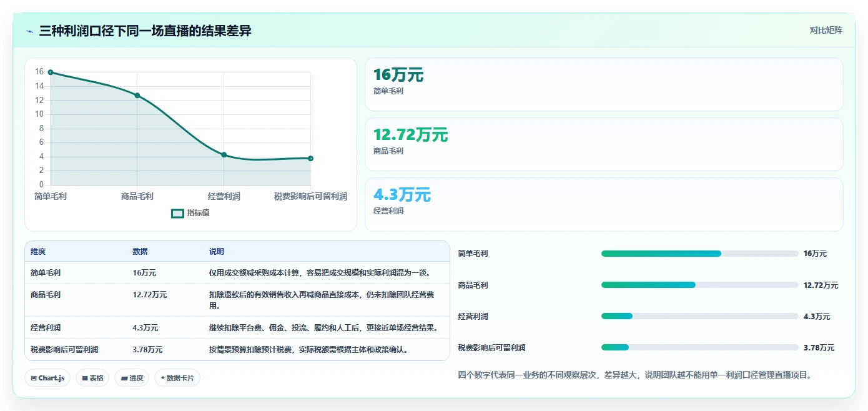
Task: Click the Chart.js tag chip
Action: (47, 378)
